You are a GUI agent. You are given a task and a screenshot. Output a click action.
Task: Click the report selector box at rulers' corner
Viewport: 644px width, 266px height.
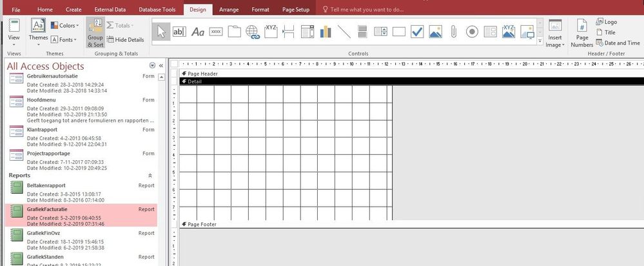174,64
